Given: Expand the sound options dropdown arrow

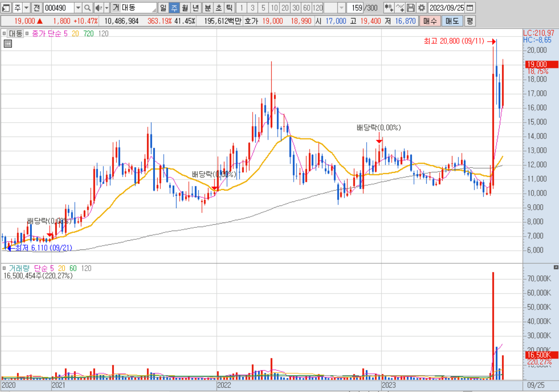Looking at the screenshot, I should coord(106,8).
